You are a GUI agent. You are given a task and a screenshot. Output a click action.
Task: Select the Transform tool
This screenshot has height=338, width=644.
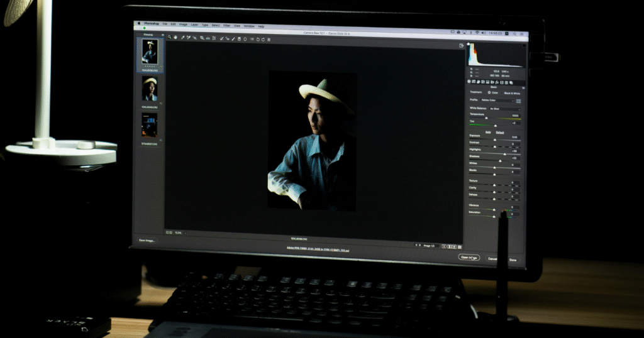click(x=214, y=38)
